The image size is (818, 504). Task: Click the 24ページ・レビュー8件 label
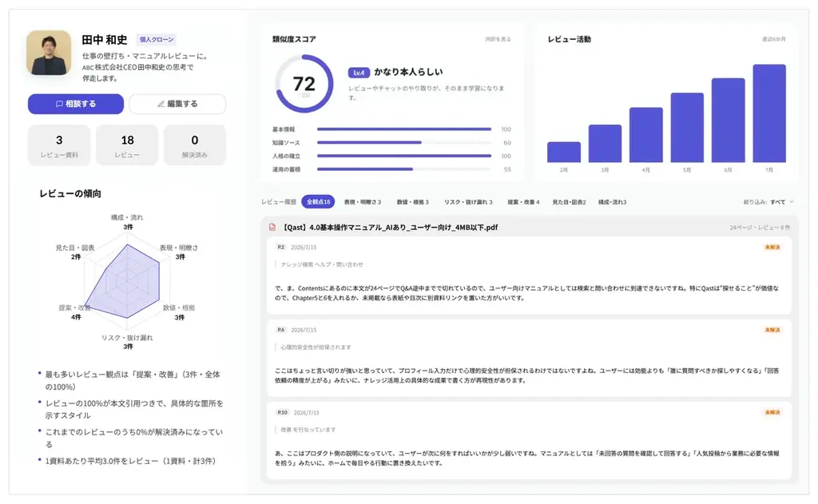tap(760, 228)
